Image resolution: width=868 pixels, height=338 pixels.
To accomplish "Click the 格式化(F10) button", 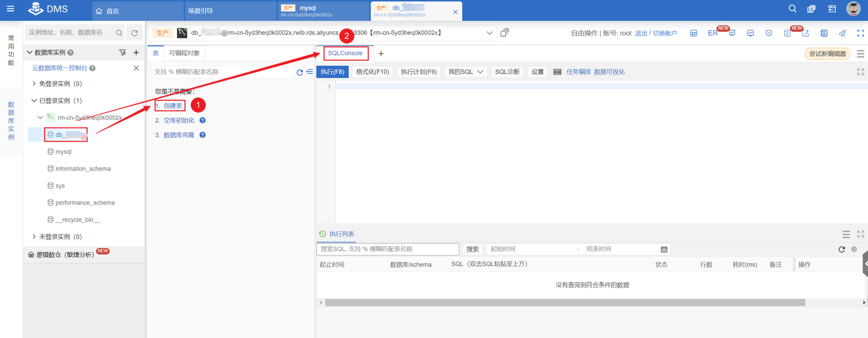I will click(372, 72).
